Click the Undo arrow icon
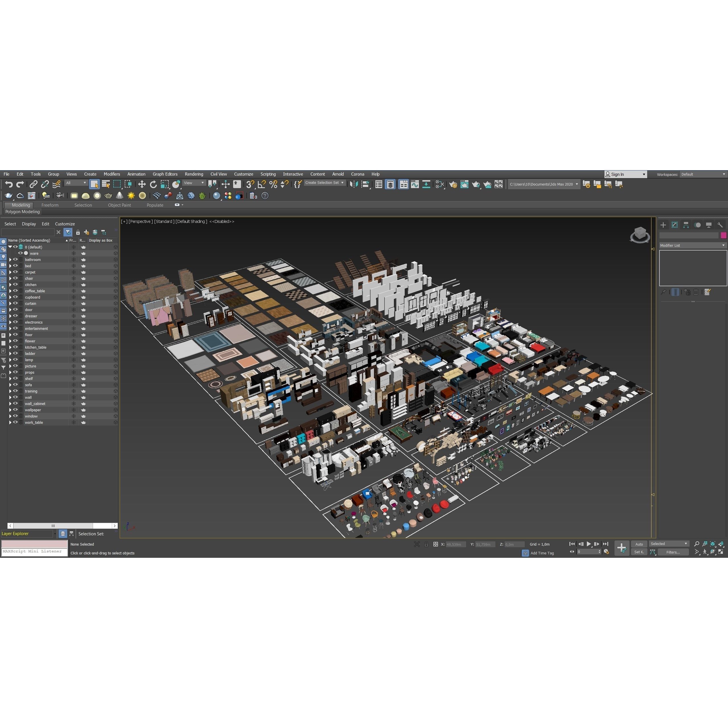The height and width of the screenshot is (728, 728). (9, 184)
